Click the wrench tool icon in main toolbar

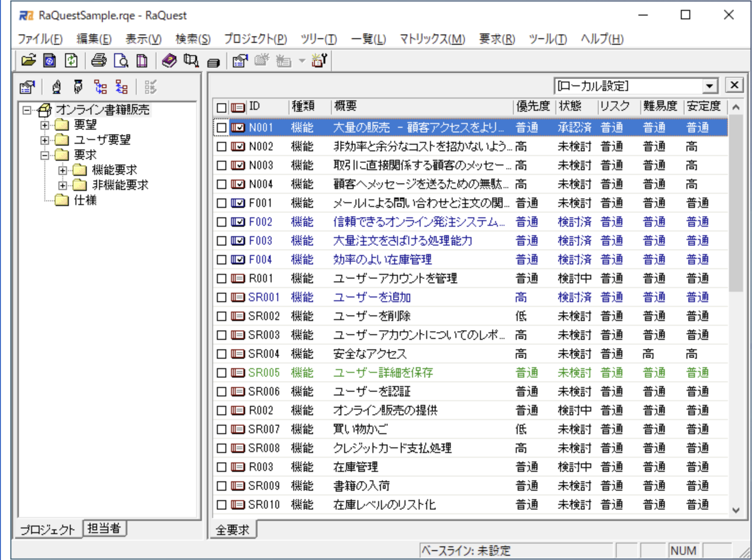point(319,60)
